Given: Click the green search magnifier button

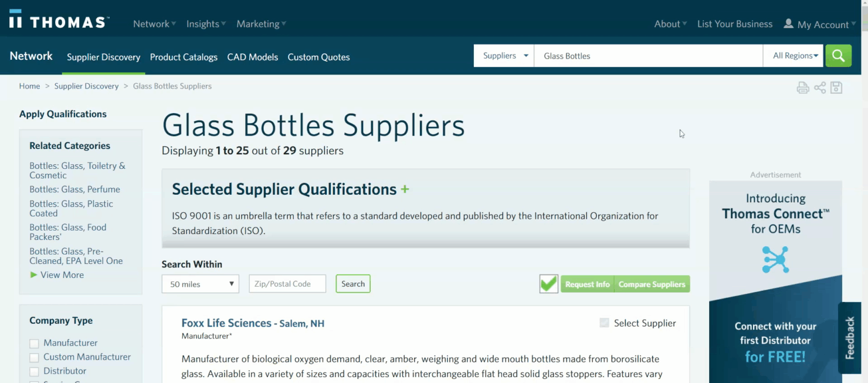Looking at the screenshot, I should (x=838, y=56).
